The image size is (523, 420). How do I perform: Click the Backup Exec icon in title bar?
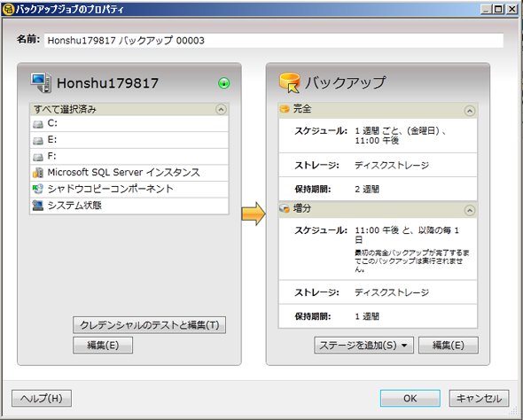click(x=8, y=9)
